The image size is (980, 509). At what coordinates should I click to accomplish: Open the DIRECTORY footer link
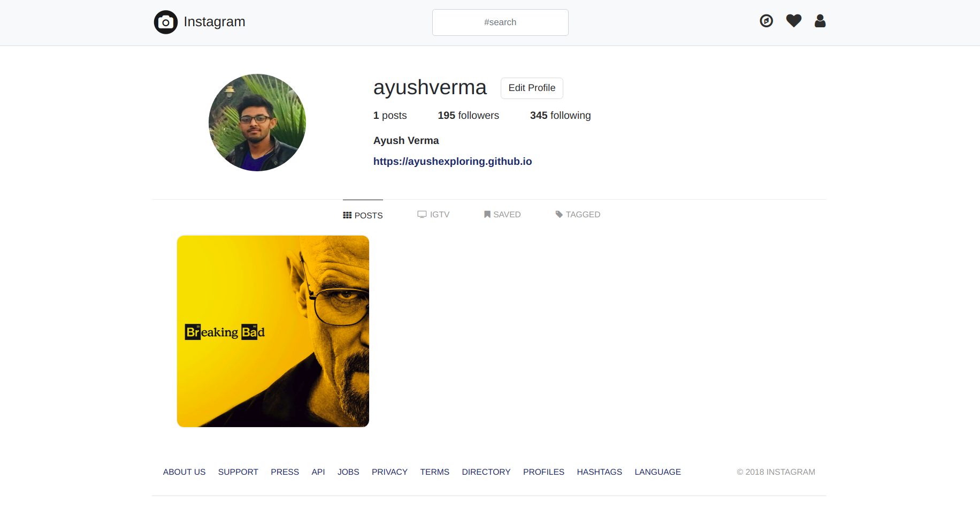tap(486, 472)
